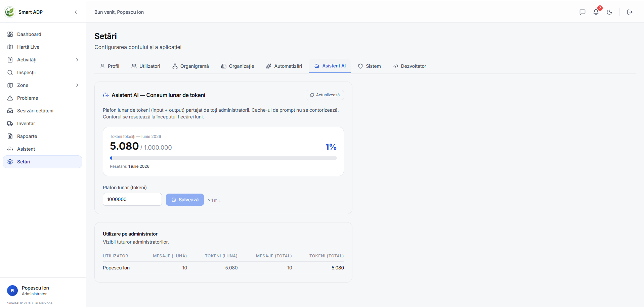Click the Hartă Live map icon
Viewport: 644px width, 307px height.
click(10, 47)
